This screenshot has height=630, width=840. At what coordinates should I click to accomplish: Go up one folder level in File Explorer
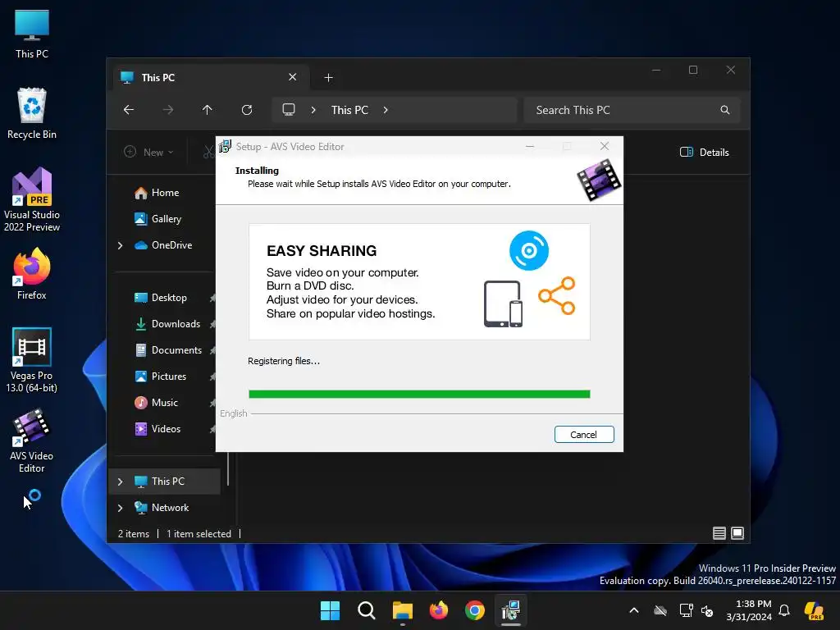point(208,110)
